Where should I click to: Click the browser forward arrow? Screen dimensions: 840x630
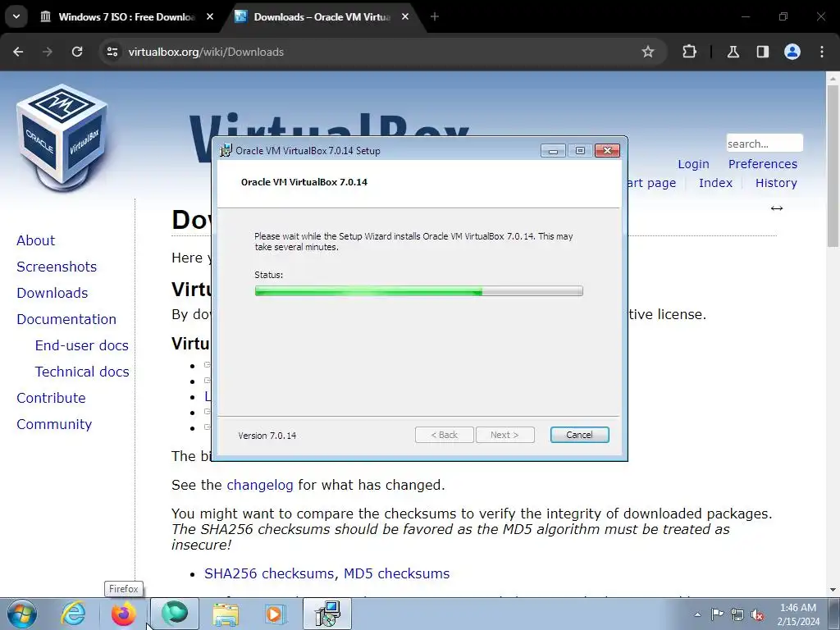(48, 52)
